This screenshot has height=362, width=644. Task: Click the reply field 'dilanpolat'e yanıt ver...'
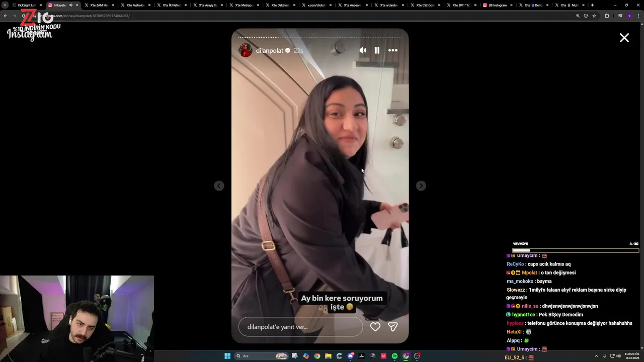pyautogui.click(x=300, y=327)
